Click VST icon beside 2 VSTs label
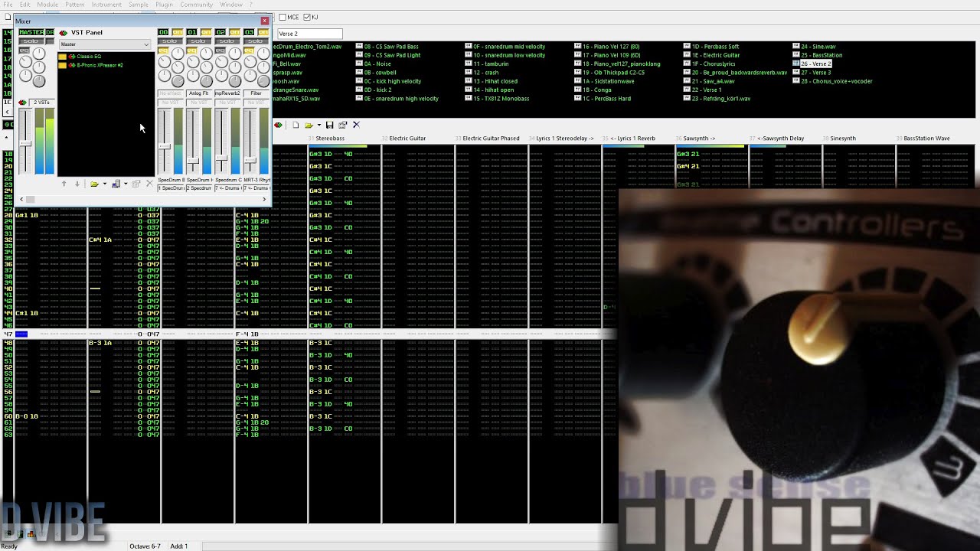980x551 pixels. [22, 103]
